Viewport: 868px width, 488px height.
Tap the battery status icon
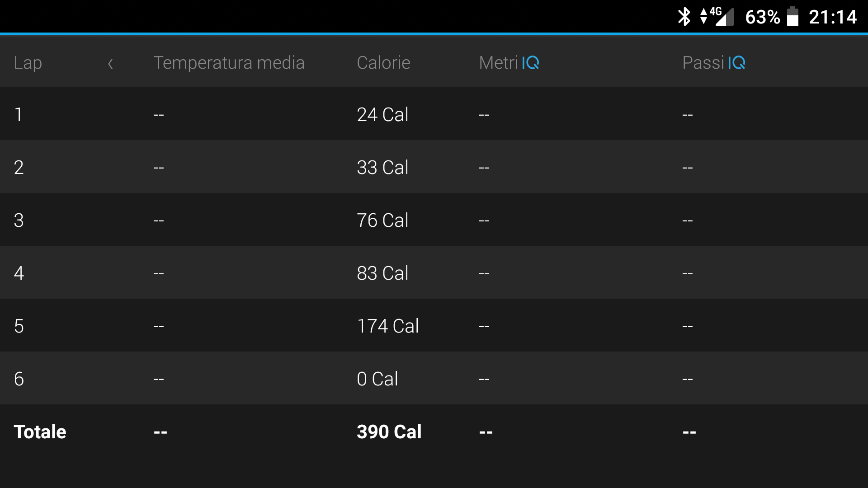(793, 17)
